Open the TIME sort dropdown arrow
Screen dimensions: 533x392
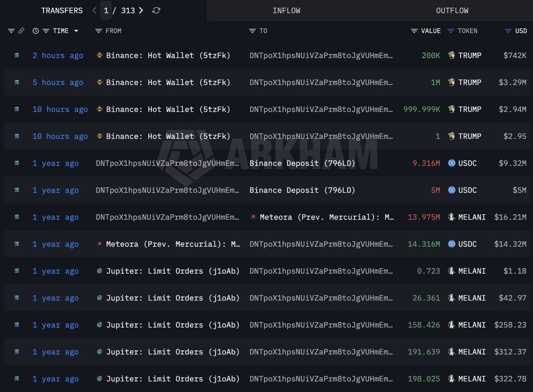point(76,31)
